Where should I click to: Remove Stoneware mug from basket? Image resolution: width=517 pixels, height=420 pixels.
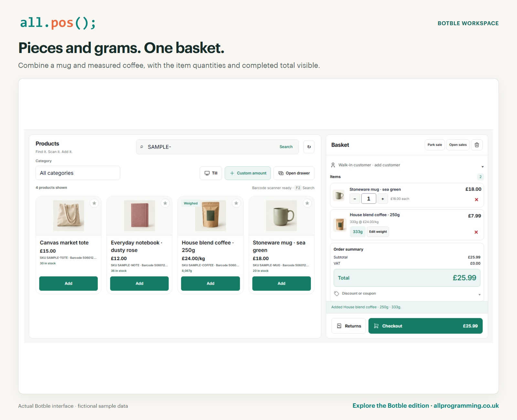[476, 200]
